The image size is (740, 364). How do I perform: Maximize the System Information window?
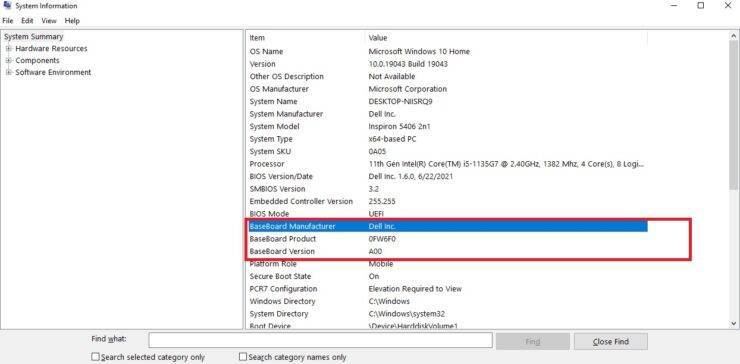tap(701, 6)
